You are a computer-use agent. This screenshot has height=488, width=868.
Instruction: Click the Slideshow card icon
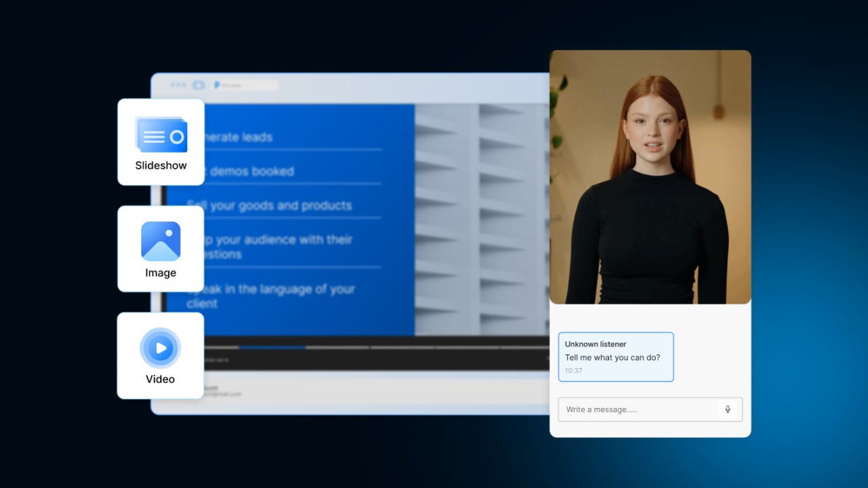coord(161,134)
